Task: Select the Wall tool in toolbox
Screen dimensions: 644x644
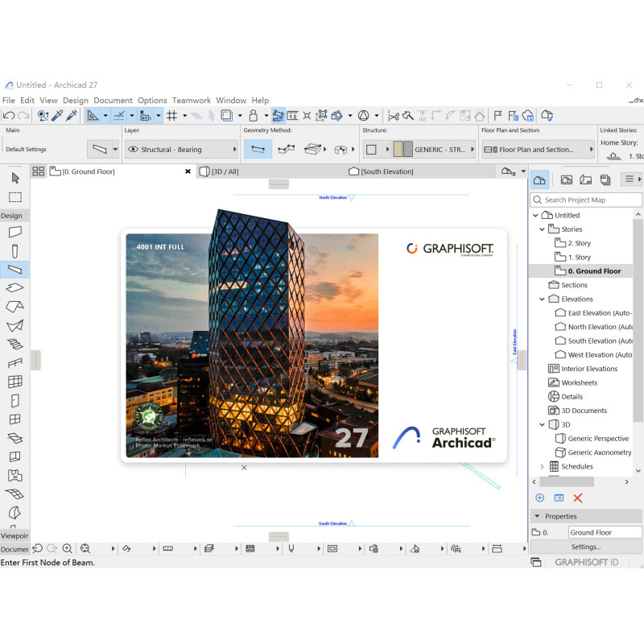Action: (14, 232)
